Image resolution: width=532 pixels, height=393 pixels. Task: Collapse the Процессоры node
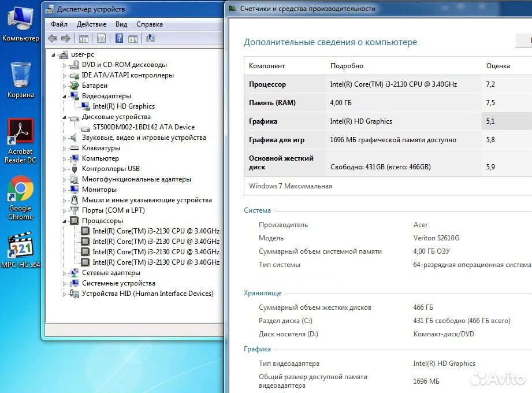[x=64, y=221]
